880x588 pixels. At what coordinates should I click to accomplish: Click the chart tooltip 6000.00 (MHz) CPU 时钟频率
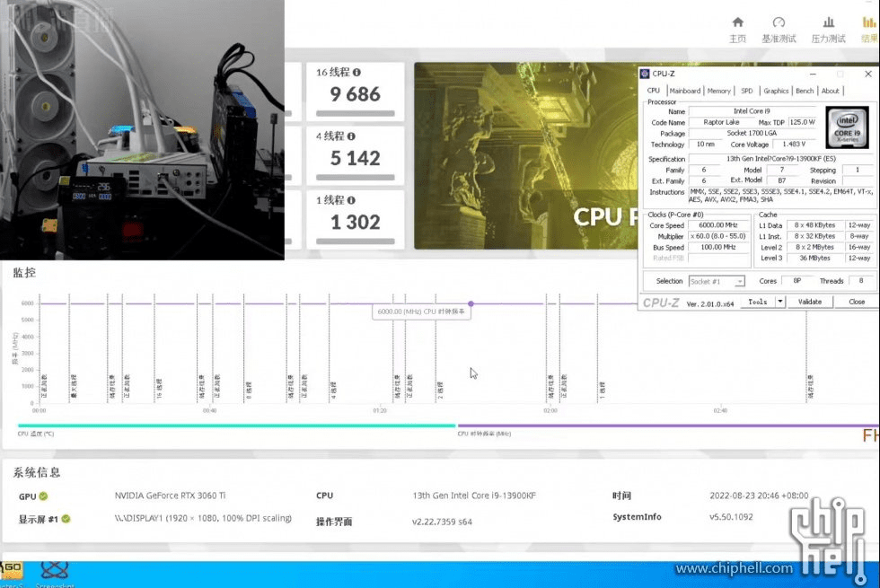pos(421,312)
